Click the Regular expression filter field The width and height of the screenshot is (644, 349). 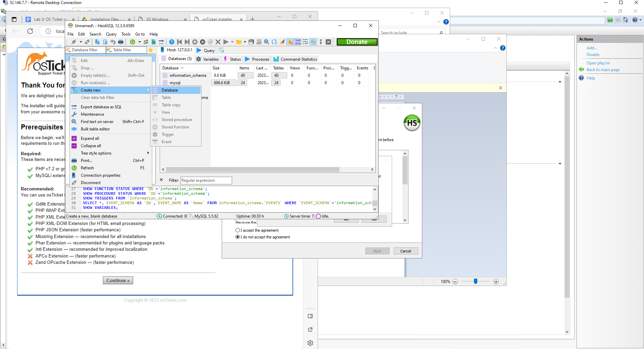coord(206,180)
